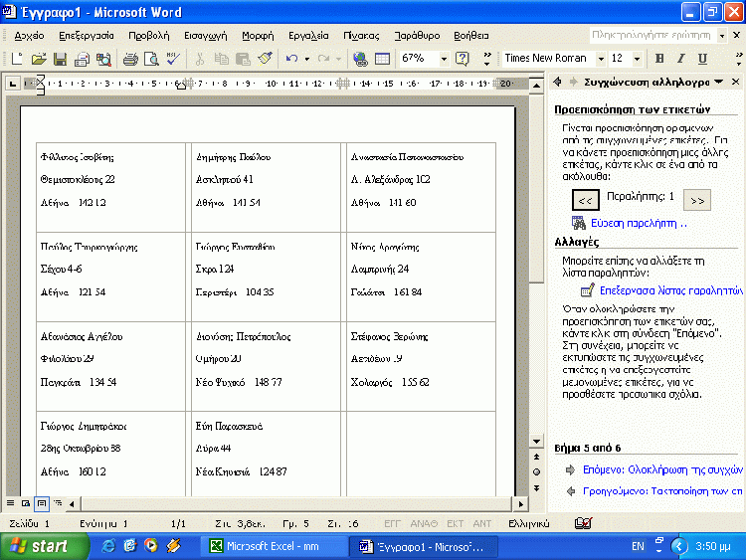Close the mail merge task pane
This screenshot has height=560, width=746.
coord(735,82)
